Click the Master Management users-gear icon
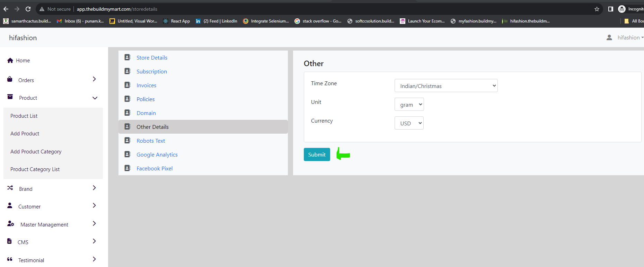Viewport: 644px width, 267px height. [x=11, y=224]
